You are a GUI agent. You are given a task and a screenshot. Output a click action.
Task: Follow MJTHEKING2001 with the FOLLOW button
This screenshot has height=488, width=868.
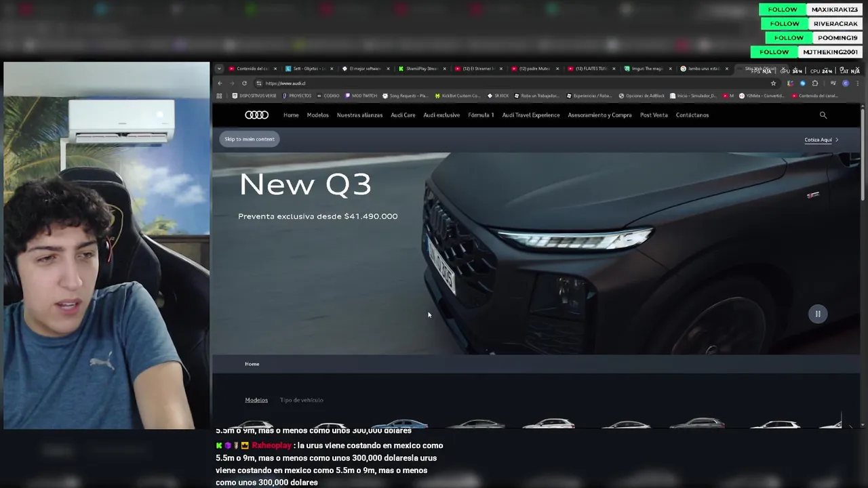[774, 52]
